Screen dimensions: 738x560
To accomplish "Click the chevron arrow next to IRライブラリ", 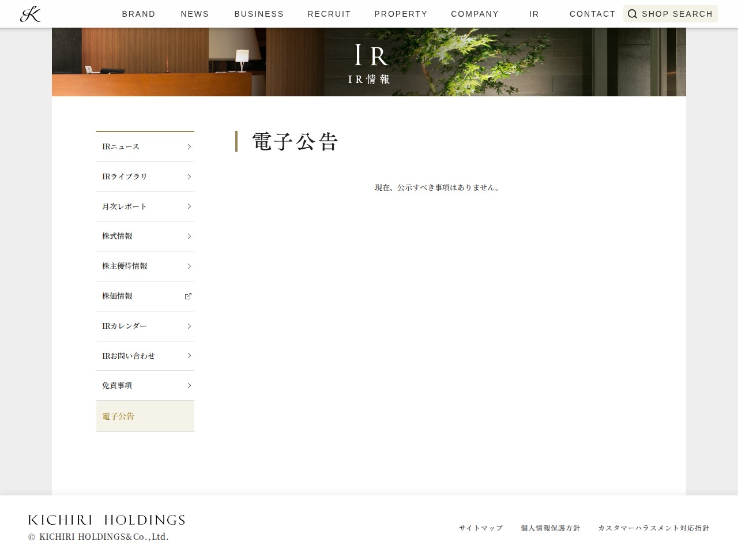I will click(189, 177).
